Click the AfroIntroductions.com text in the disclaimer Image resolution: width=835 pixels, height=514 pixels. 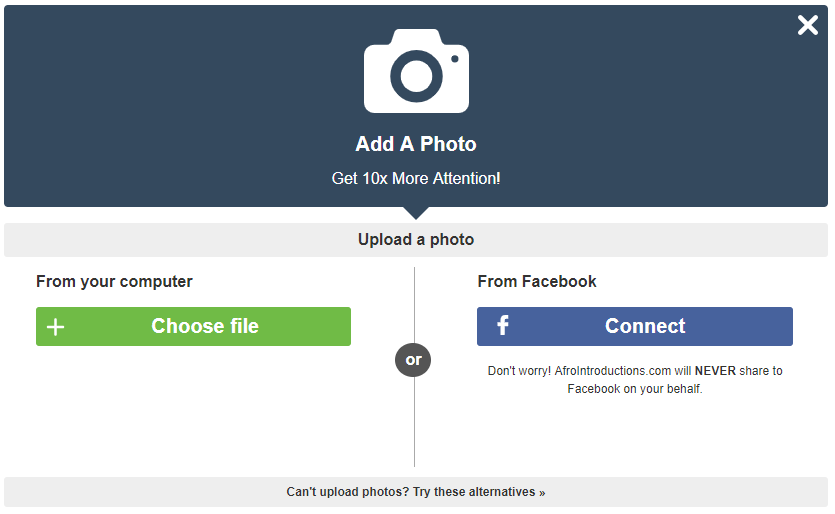[612, 371]
